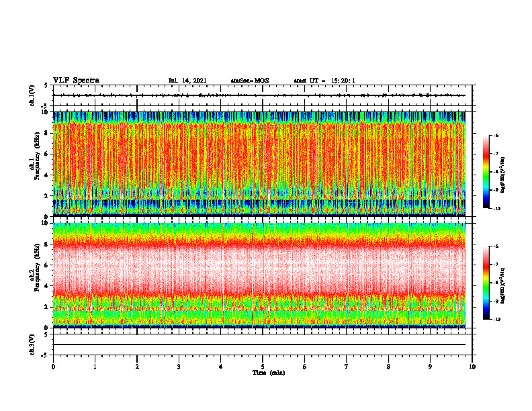
Task: Click the "-5" volt tick of ch.3(V) axis
Action: click(45, 355)
